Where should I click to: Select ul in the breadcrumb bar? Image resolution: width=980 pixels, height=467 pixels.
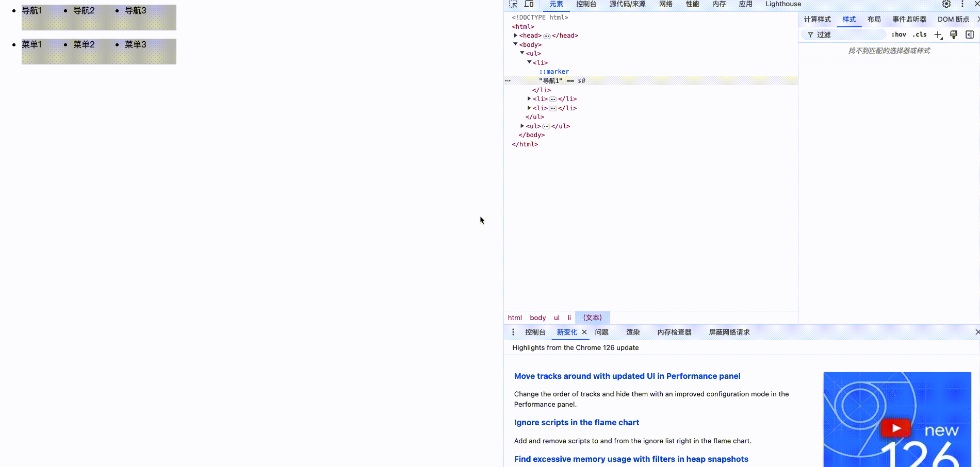coord(557,318)
